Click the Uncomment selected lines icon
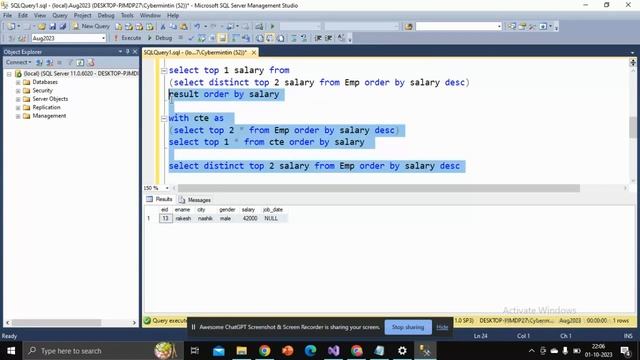 click(304, 38)
